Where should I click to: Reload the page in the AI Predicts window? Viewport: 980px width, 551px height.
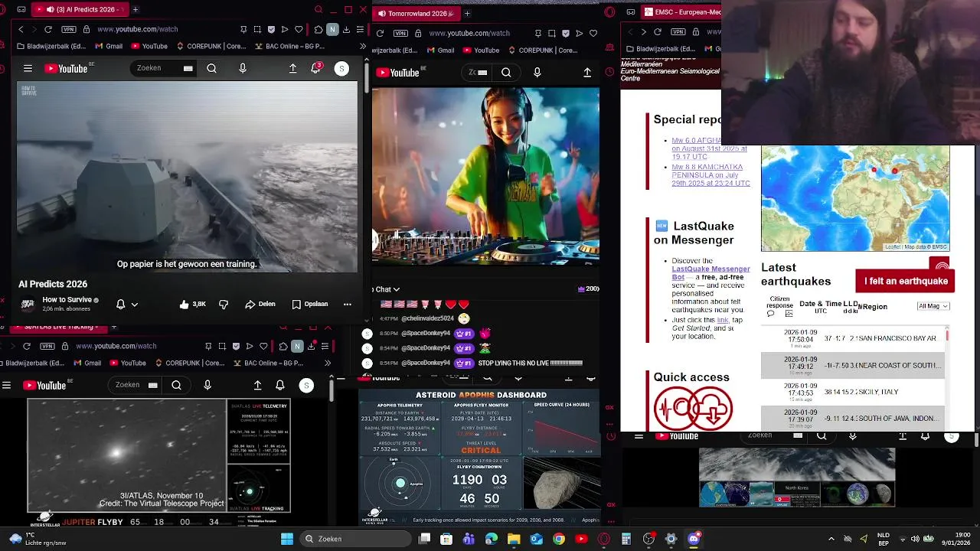(x=48, y=29)
